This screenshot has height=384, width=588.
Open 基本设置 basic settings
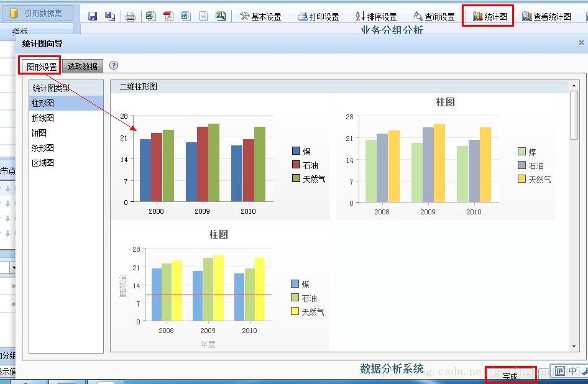pos(260,17)
